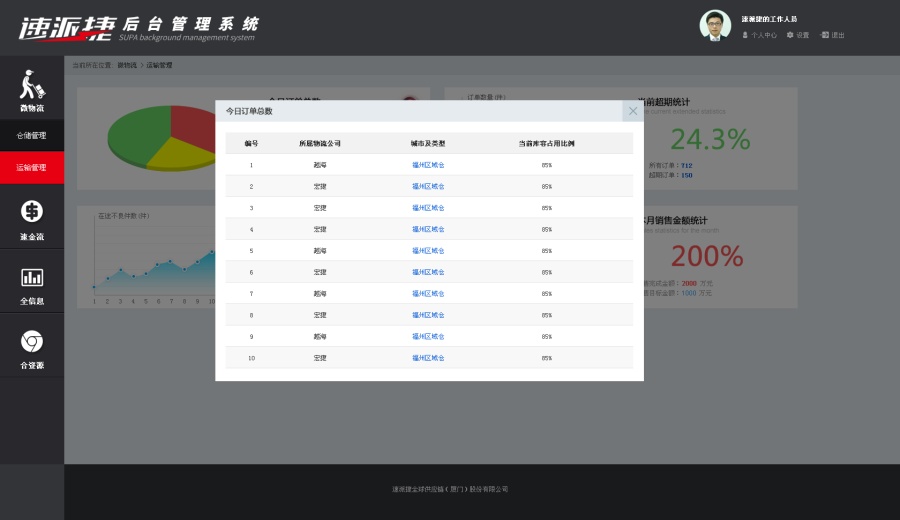The width and height of the screenshot is (900, 520).
Task: Click the 城市及类型 column header
Action: 428,143
